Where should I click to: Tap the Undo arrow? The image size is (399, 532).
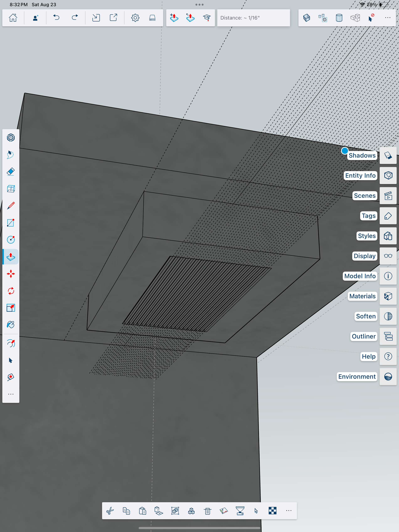point(56,17)
